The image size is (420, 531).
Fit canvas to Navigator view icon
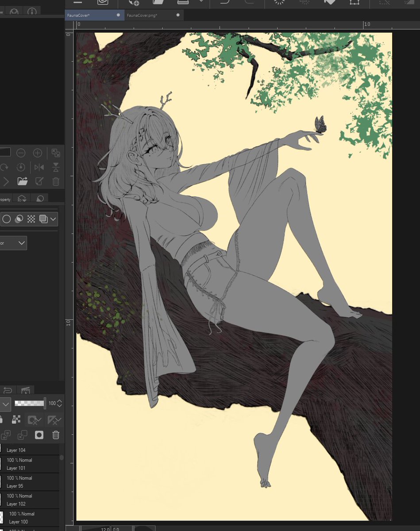tap(56, 153)
